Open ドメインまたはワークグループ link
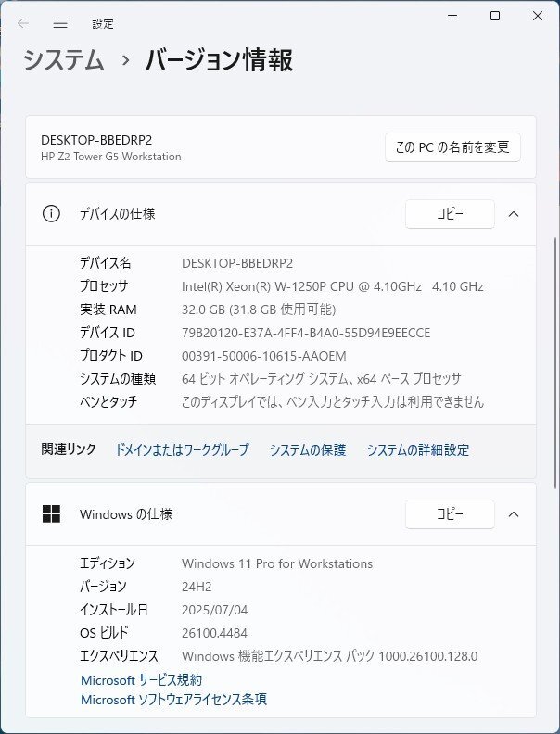This screenshot has width=560, height=734. 182,449
